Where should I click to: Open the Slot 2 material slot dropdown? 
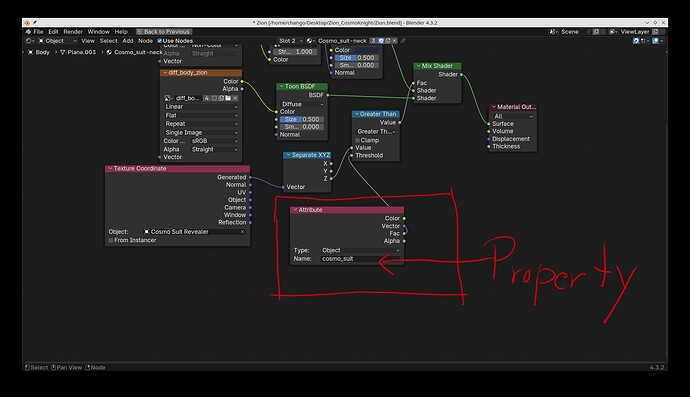(x=290, y=40)
